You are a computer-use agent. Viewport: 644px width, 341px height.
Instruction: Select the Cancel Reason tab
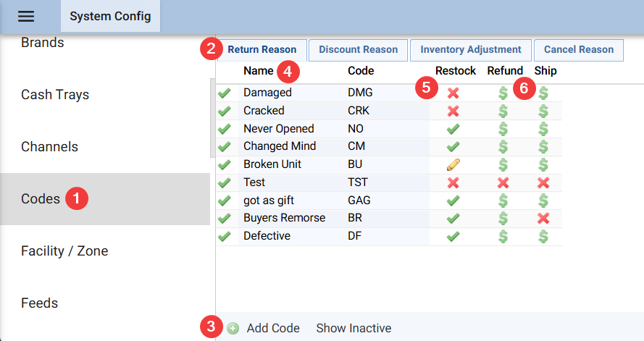578,50
